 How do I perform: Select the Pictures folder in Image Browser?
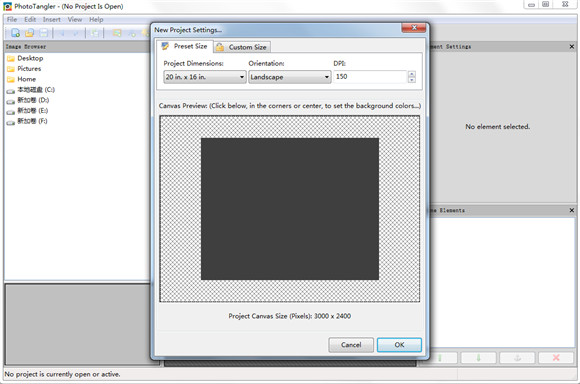tap(24, 68)
